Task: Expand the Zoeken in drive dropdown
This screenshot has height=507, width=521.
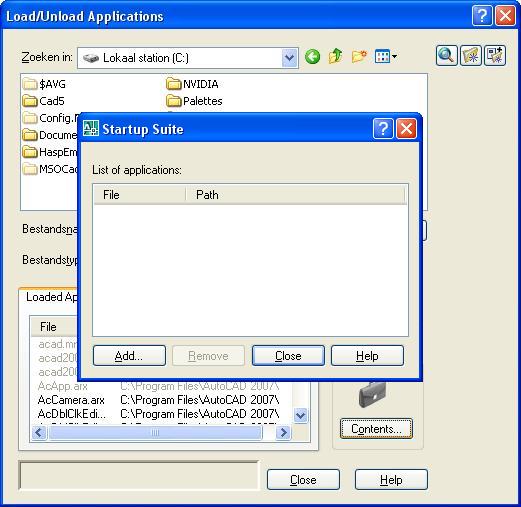Action: (290, 58)
